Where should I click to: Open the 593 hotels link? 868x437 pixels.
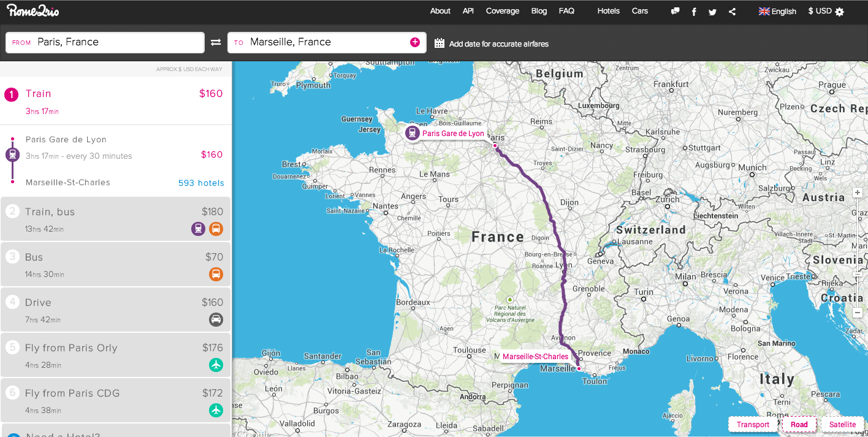pos(201,183)
